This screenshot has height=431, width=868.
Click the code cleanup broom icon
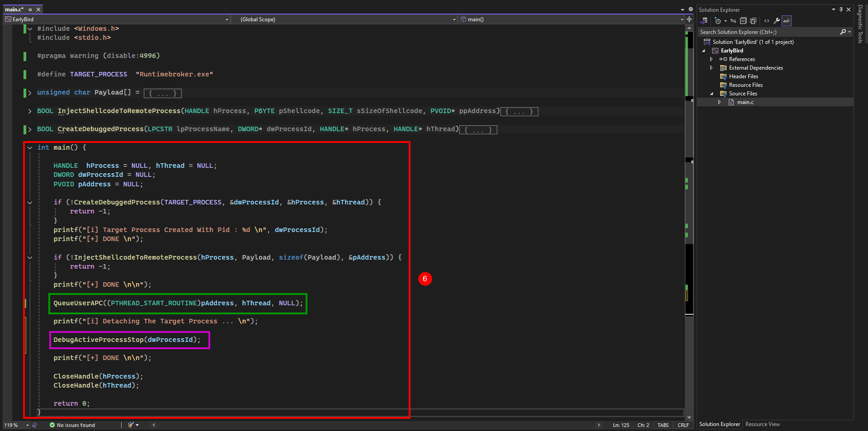131,425
